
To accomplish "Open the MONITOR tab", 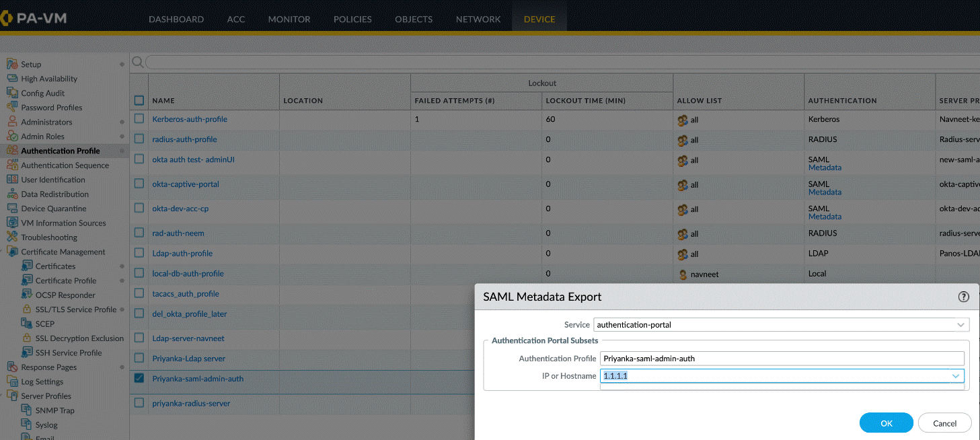I will pos(289,19).
